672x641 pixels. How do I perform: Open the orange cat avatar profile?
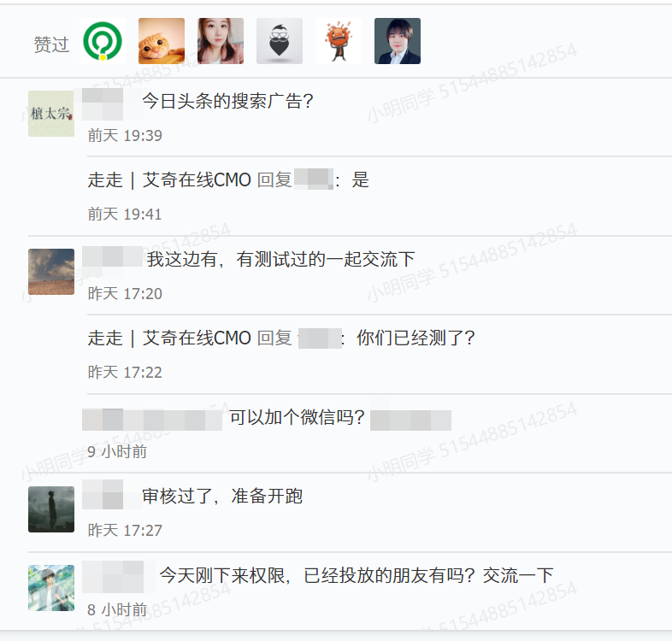click(162, 41)
